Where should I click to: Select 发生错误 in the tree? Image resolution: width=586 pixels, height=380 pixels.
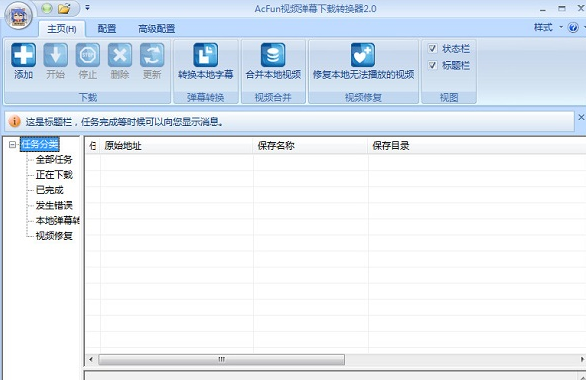54,206
